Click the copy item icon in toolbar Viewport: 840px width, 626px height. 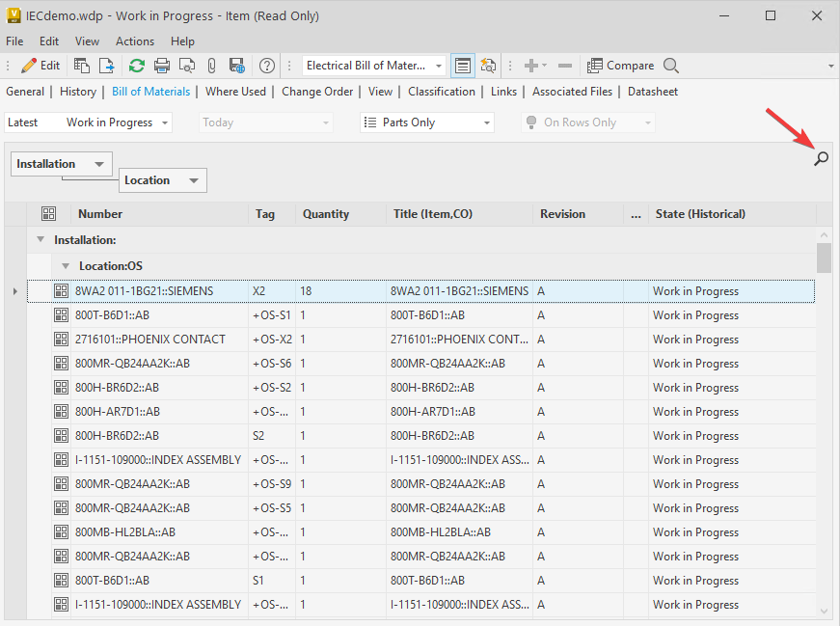click(81, 66)
